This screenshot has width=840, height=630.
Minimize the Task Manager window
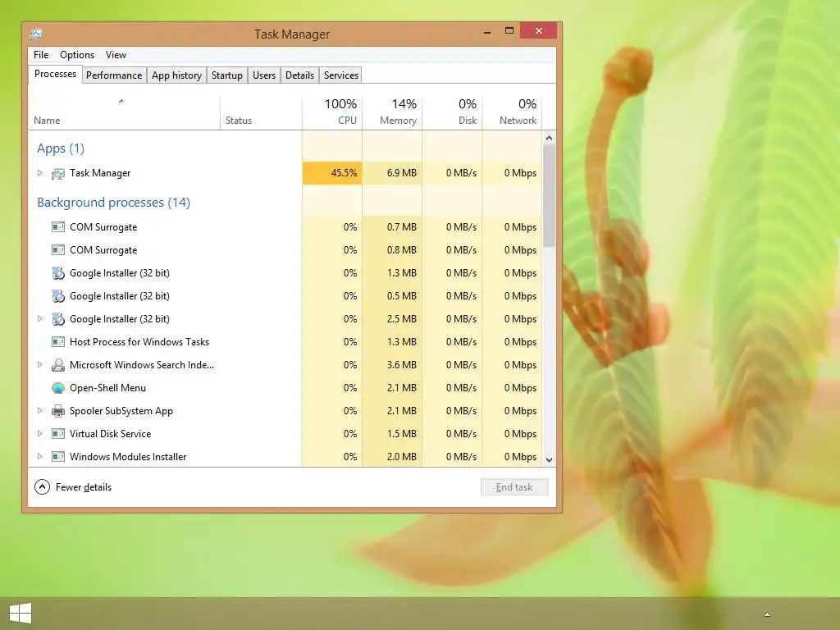click(487, 32)
